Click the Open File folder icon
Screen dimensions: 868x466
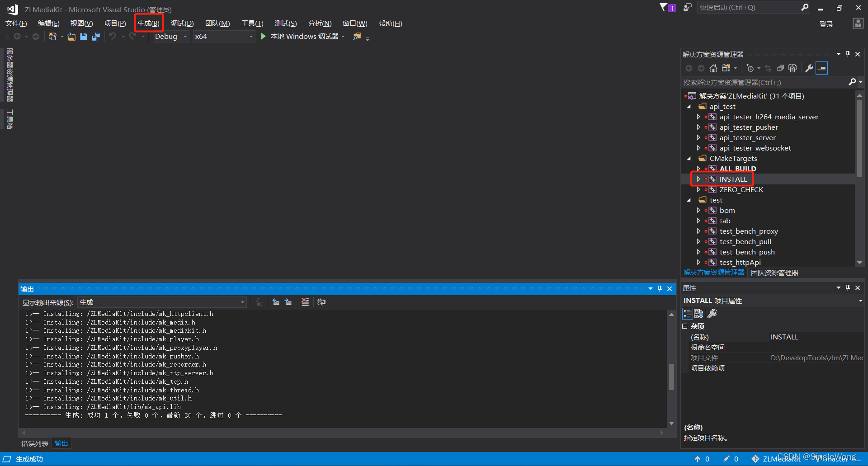click(71, 37)
